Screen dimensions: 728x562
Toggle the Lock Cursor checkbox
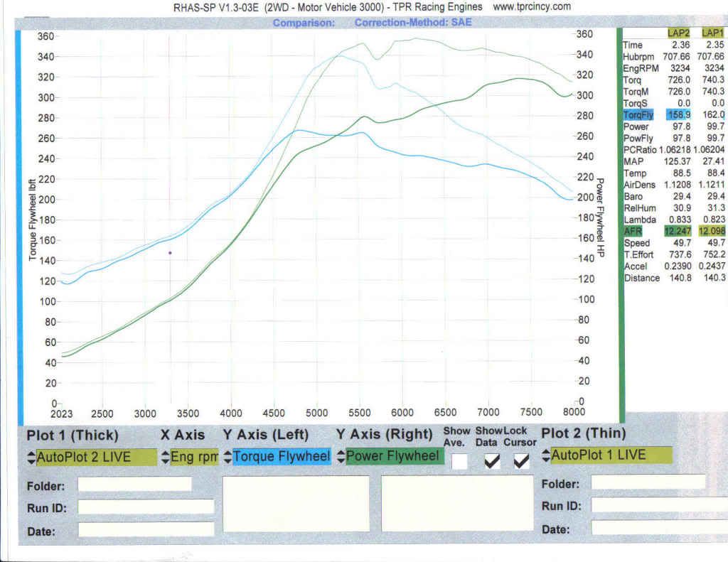click(521, 461)
